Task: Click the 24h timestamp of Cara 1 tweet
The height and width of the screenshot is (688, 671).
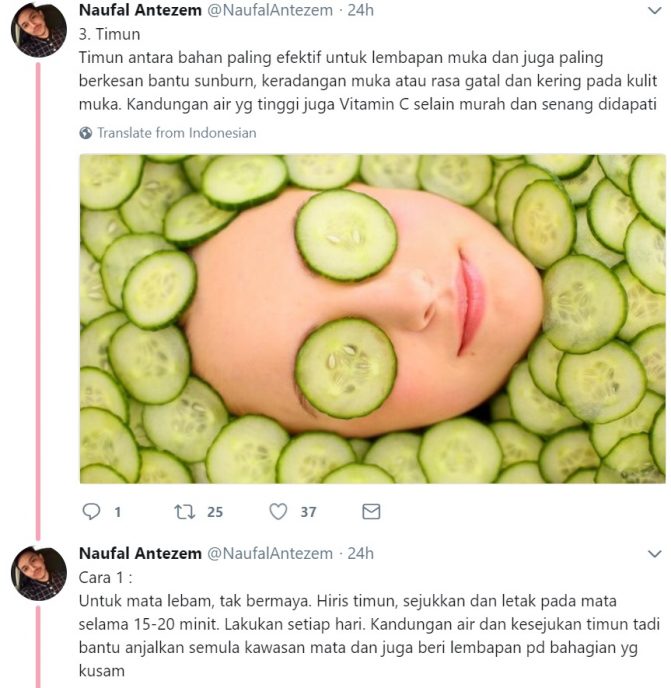Action: (x=360, y=553)
